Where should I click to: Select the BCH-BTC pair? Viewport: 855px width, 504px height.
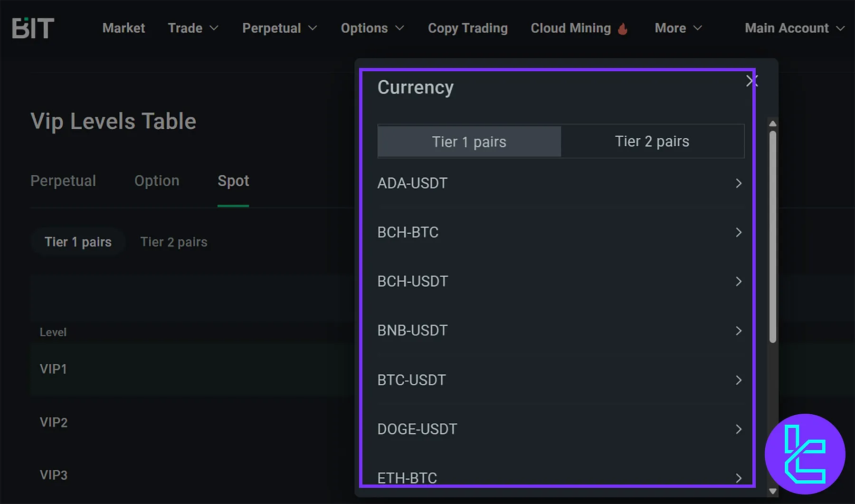tap(560, 232)
